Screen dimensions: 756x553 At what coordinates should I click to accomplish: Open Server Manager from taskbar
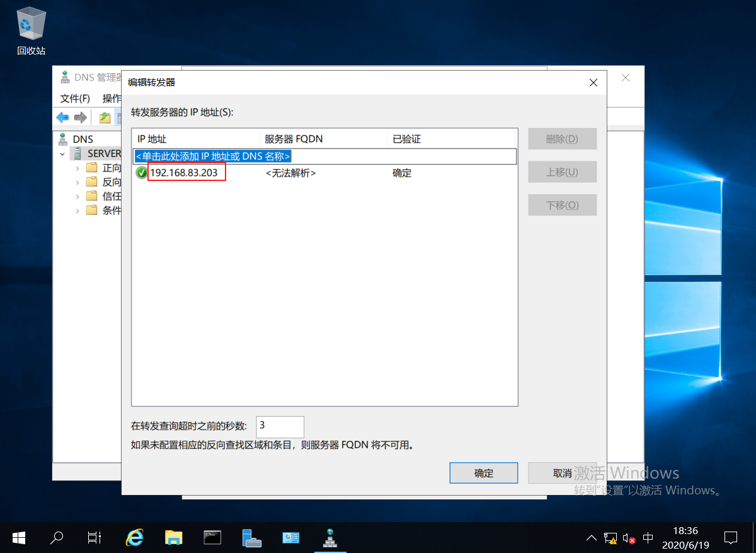click(x=251, y=537)
